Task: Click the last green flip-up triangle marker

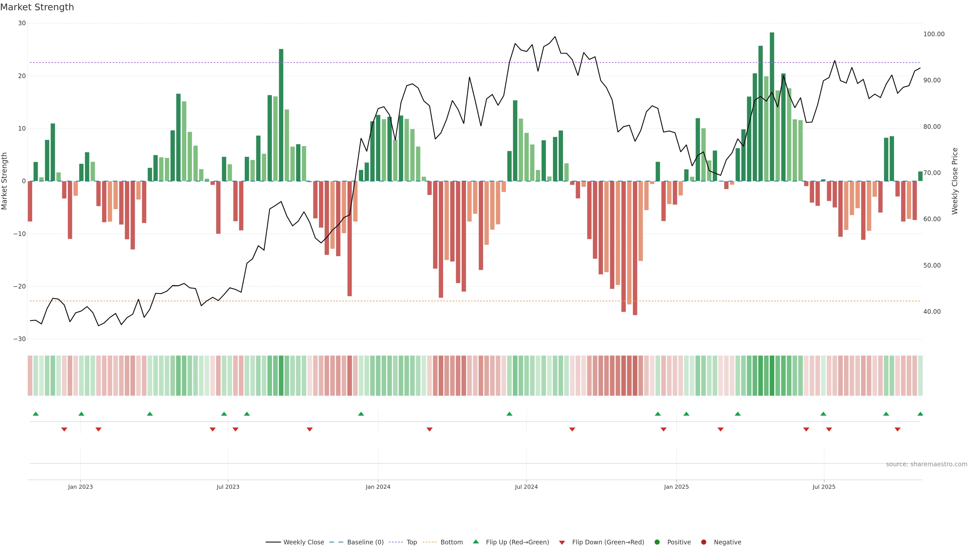Action: coord(920,414)
